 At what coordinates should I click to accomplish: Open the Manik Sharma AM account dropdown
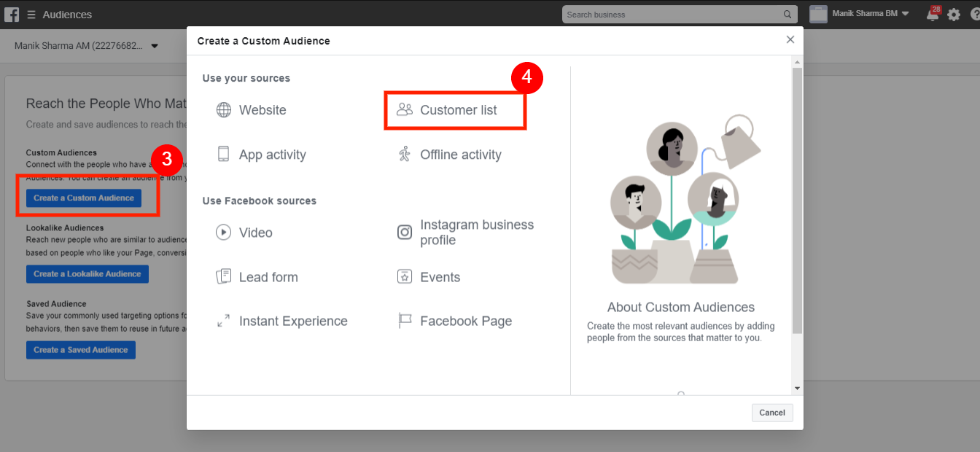tap(86, 46)
